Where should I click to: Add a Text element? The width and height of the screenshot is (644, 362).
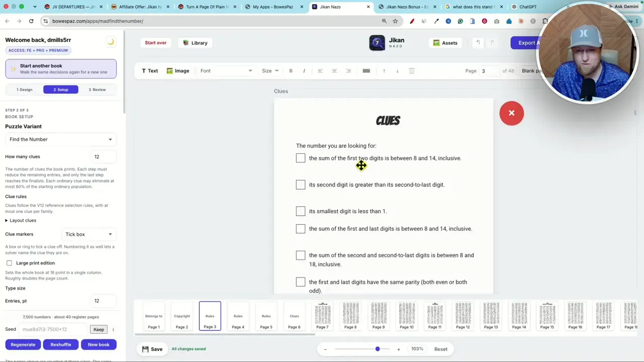click(150, 71)
